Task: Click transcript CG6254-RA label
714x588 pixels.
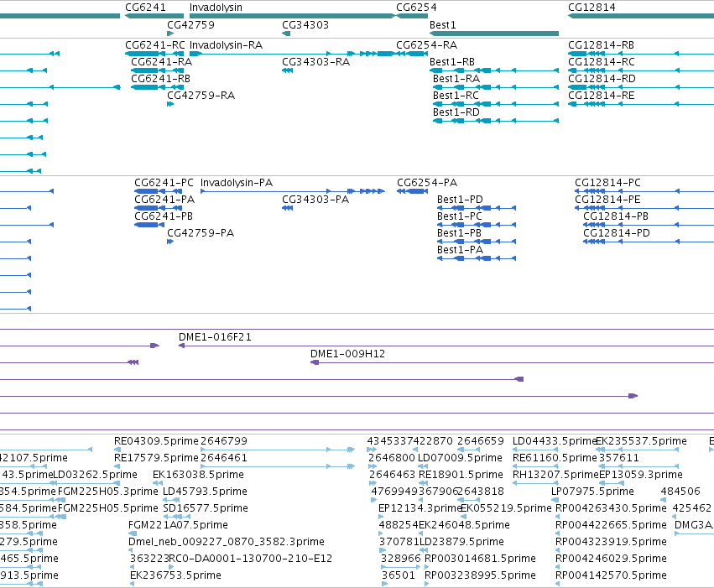Action: coord(427,45)
